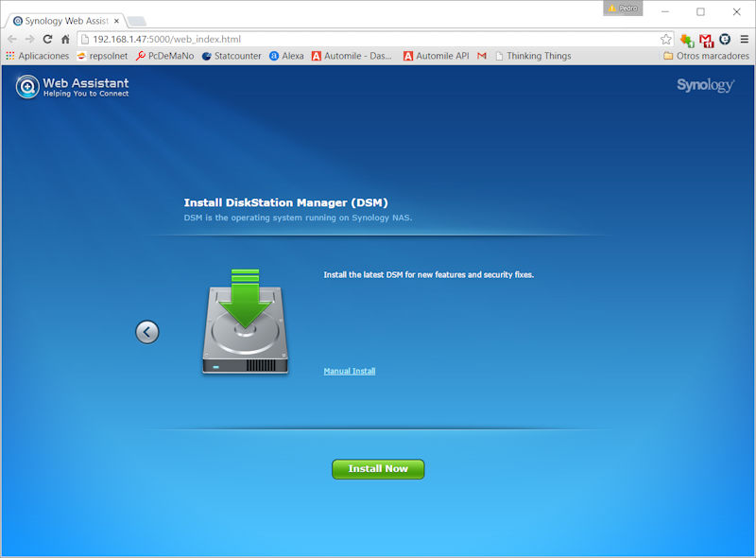Screen dimensions: 756x558
Task: Open the Gmail M bookmark icon
Action: [x=482, y=56]
